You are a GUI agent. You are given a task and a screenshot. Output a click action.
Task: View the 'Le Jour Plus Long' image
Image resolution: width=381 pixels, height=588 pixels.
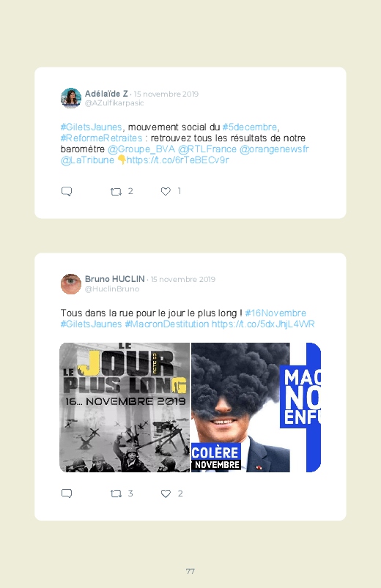(125, 407)
